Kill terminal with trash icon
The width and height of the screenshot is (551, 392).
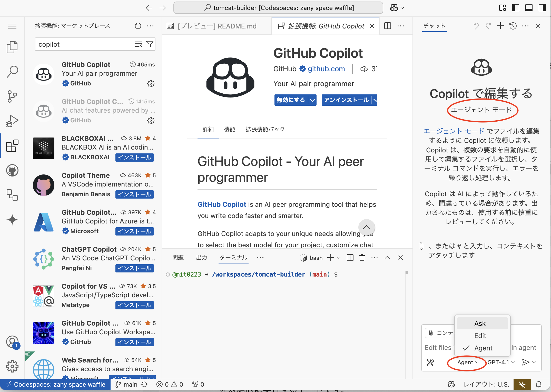(x=362, y=258)
